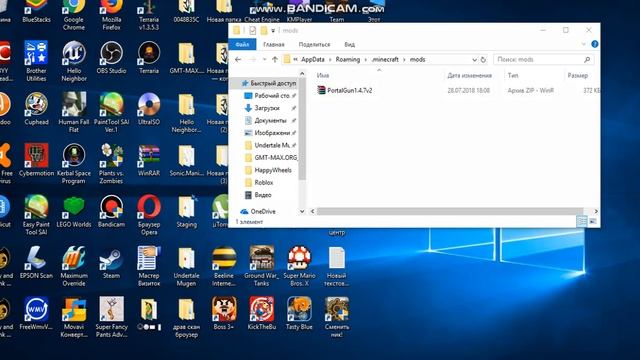Select the GMT-MAX folder on desktop
Screen dimensions: 640x360
pos(186,57)
